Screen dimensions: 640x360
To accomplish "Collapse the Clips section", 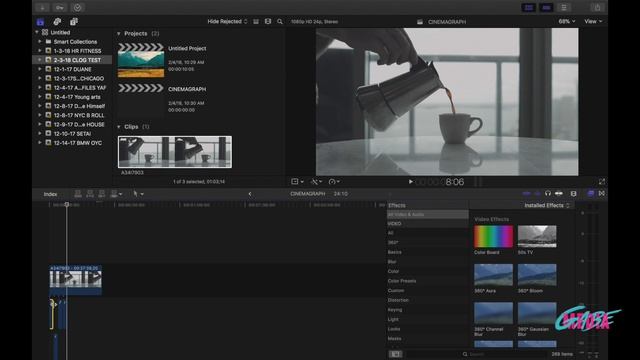I will 119,127.
